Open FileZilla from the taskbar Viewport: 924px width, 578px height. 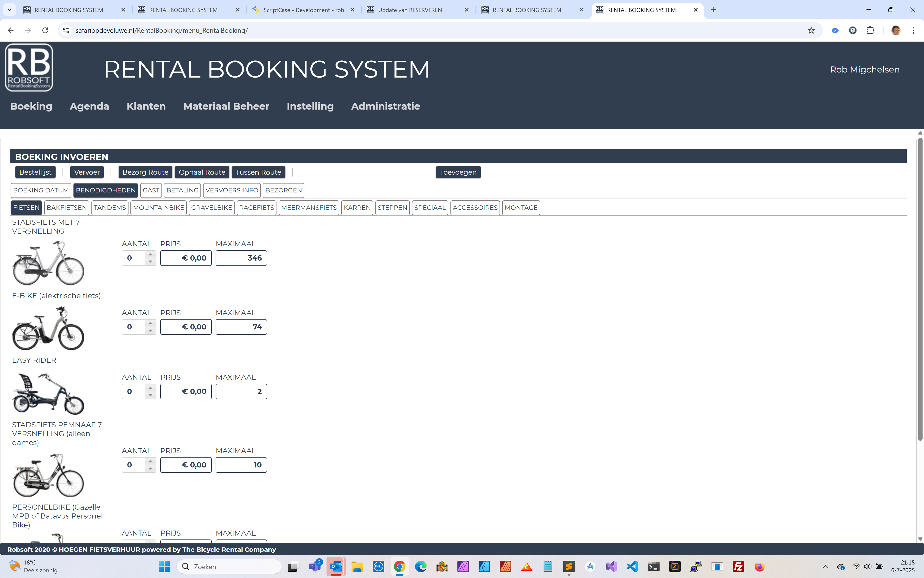(x=738, y=566)
